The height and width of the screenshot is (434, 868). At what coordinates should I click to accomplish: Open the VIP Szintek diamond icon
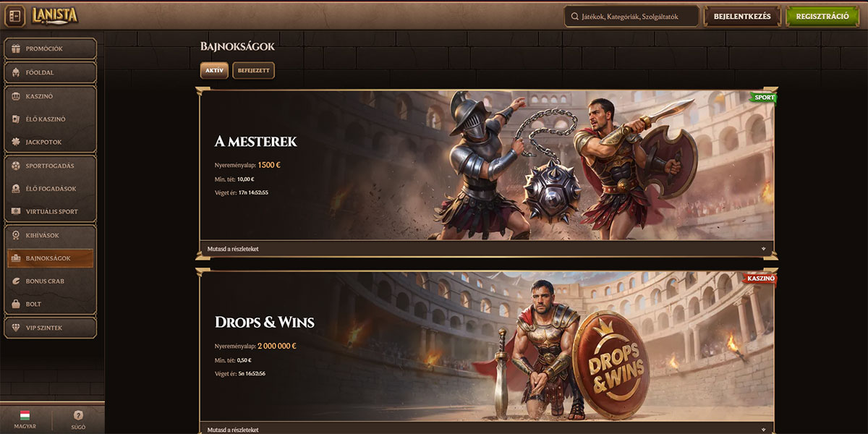coord(16,328)
